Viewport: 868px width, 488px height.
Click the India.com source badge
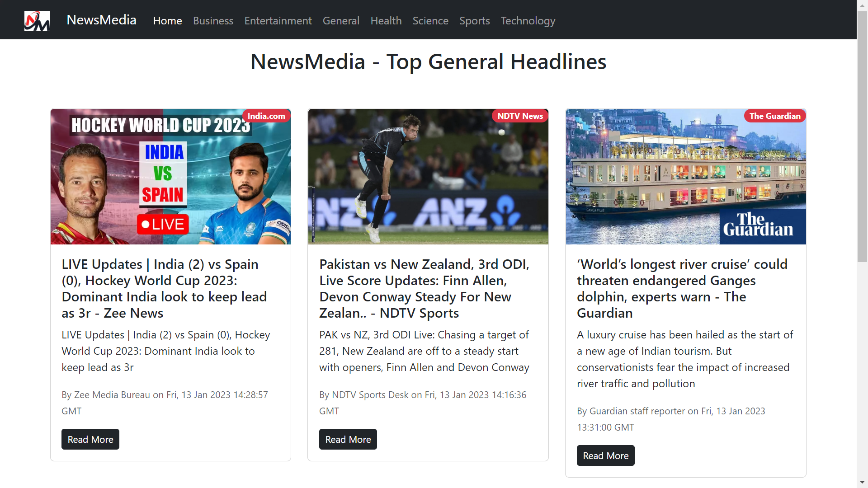tap(266, 116)
